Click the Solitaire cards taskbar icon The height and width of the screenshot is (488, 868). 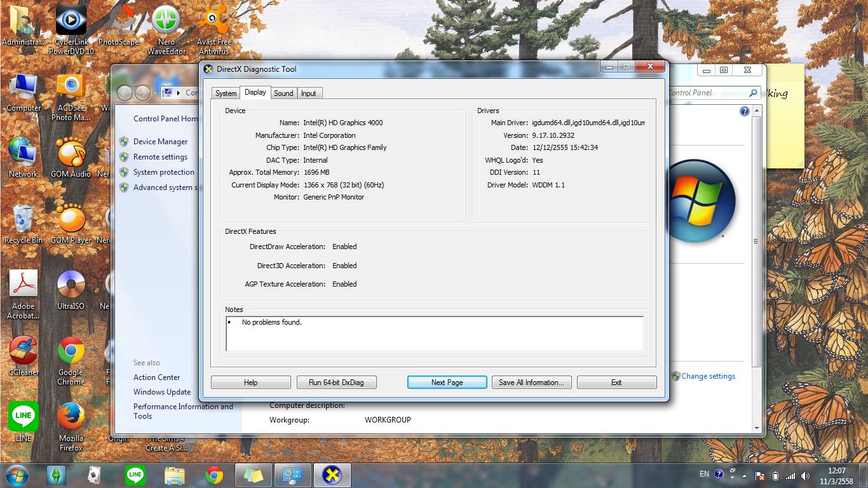[x=95, y=475]
